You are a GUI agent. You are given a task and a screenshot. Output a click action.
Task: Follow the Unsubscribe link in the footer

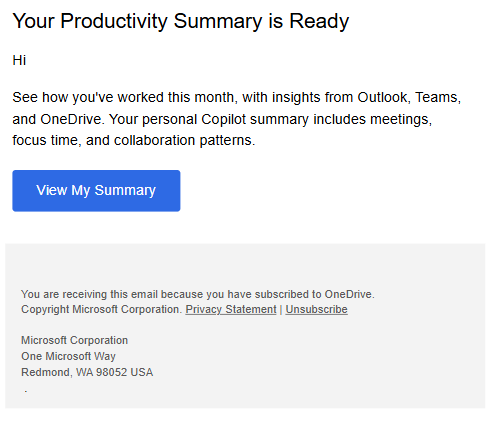316,309
